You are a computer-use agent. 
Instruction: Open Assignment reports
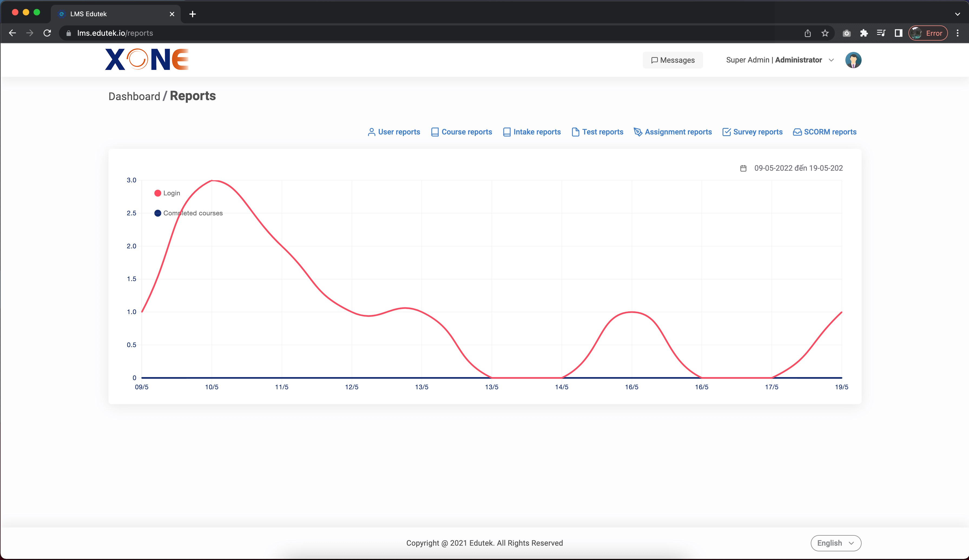pyautogui.click(x=673, y=132)
